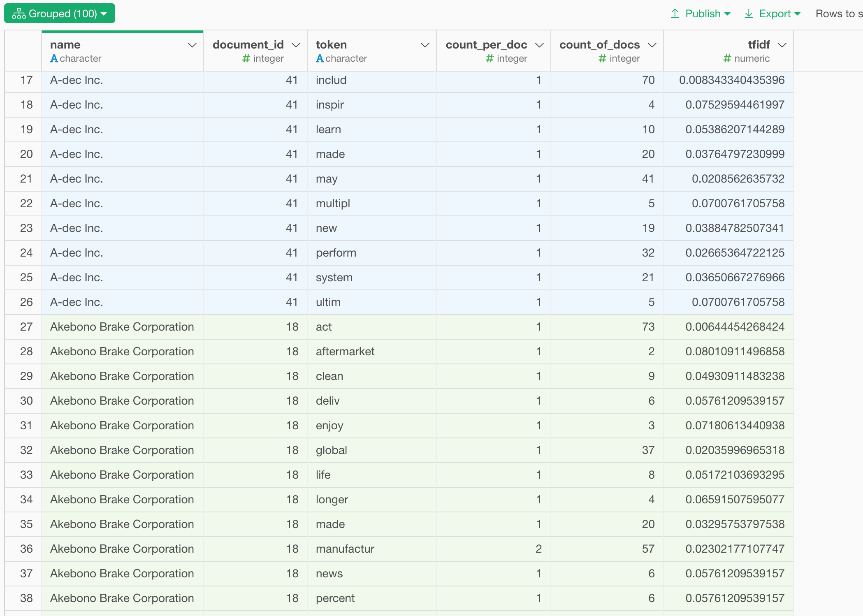The width and height of the screenshot is (863, 616).
Task: Click character type icon under token column
Action: point(320,58)
